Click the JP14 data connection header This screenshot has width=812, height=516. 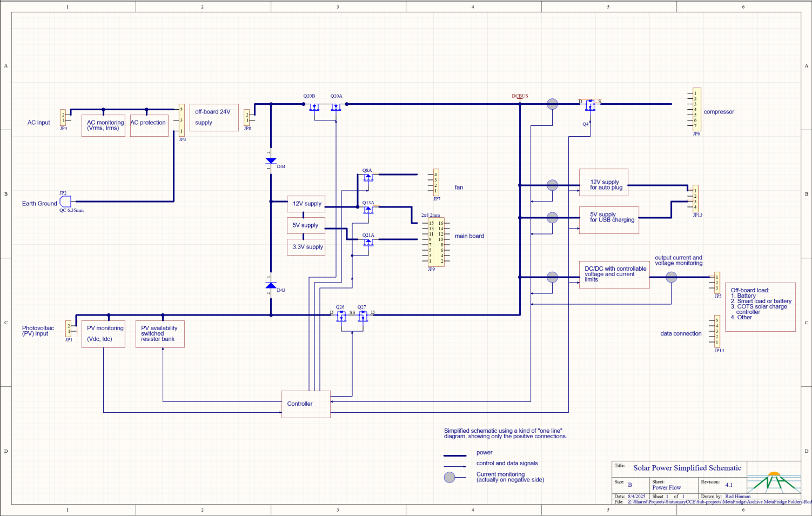click(717, 331)
